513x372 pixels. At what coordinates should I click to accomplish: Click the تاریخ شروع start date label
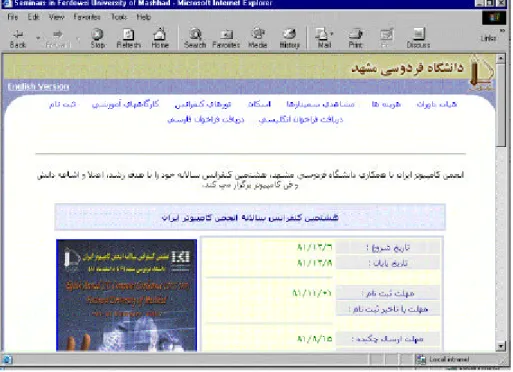tap(388, 248)
